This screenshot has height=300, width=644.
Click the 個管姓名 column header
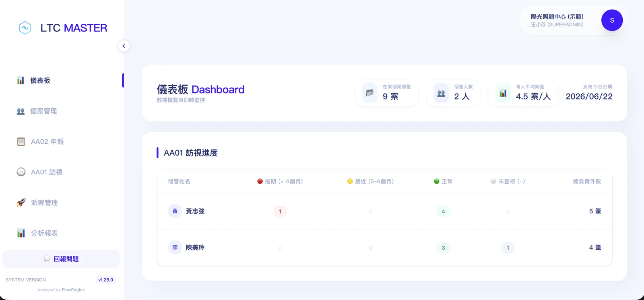[179, 182]
